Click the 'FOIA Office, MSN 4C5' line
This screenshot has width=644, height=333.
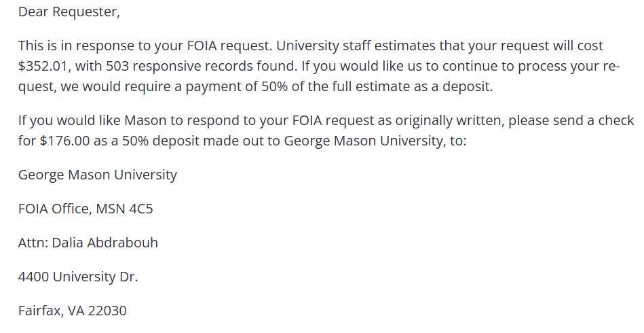click(x=86, y=209)
